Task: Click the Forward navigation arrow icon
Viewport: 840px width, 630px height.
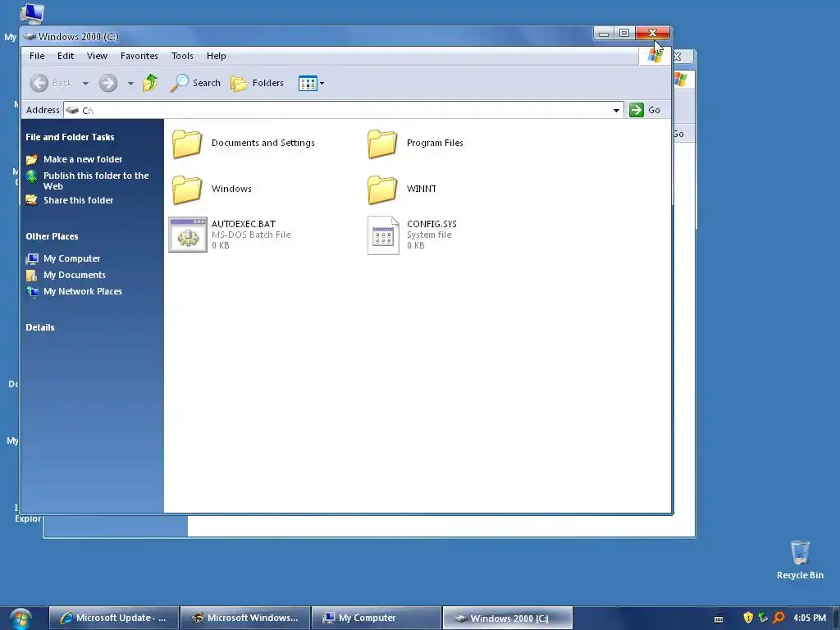Action: tap(108, 83)
